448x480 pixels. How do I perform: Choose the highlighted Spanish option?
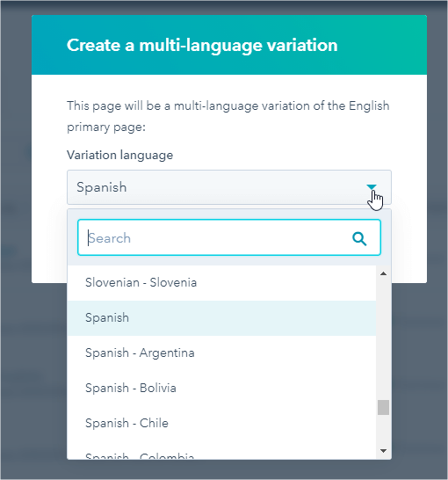click(x=221, y=318)
